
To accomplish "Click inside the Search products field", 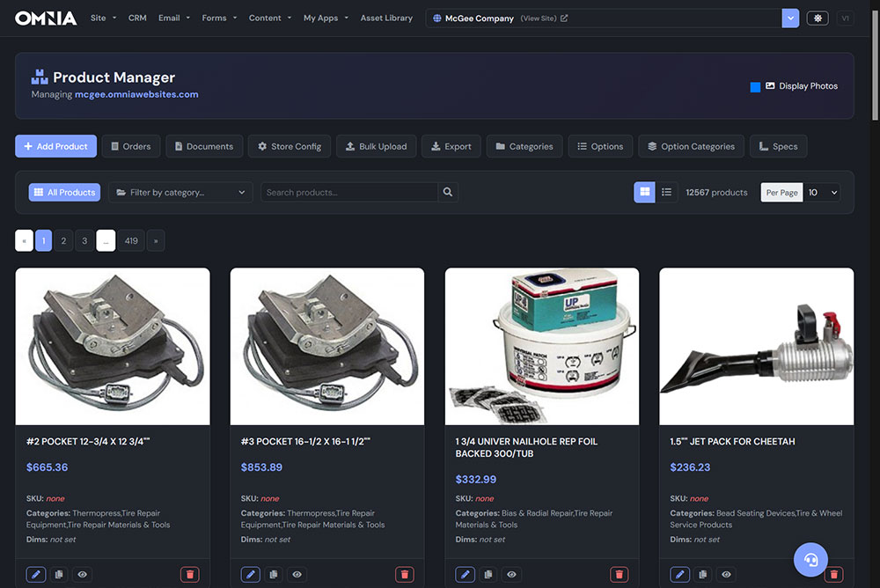I will click(x=349, y=192).
